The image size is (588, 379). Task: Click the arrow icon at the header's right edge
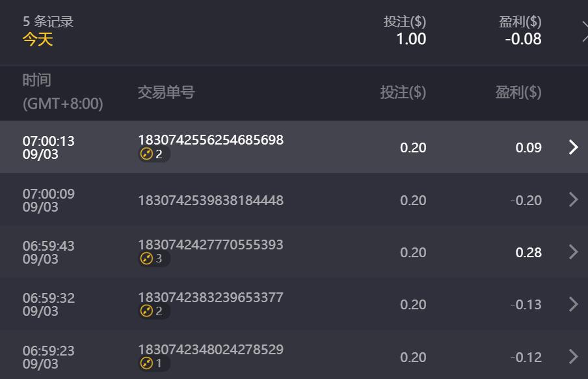tap(584, 31)
